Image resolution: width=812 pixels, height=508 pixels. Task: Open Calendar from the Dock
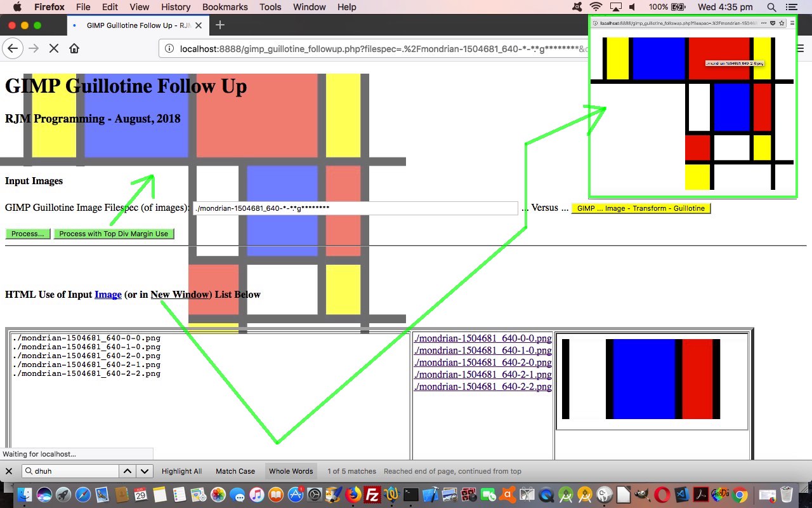[x=140, y=495]
